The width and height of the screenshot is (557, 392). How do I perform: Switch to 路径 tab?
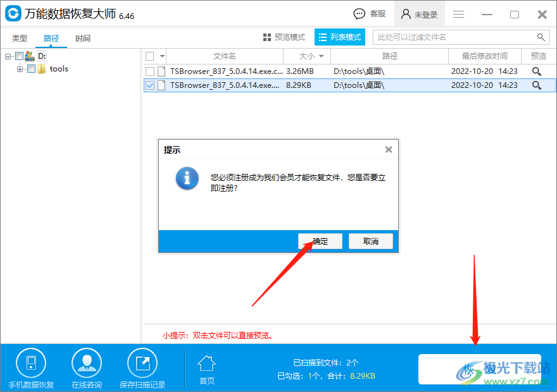point(51,38)
